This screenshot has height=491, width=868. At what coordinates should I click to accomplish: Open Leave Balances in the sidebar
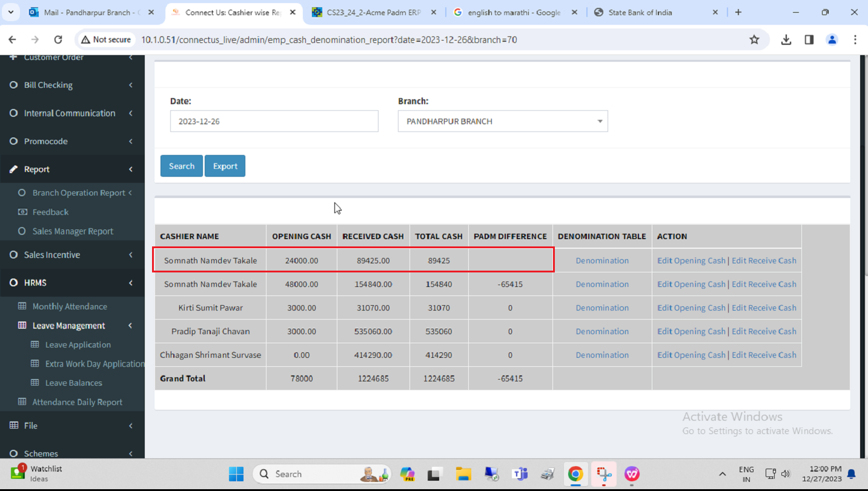click(73, 383)
